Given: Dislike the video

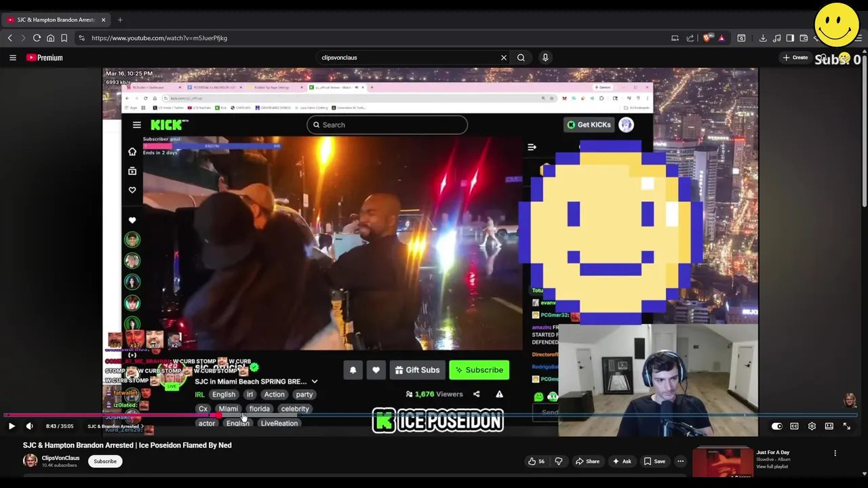Looking at the screenshot, I should point(559,462).
